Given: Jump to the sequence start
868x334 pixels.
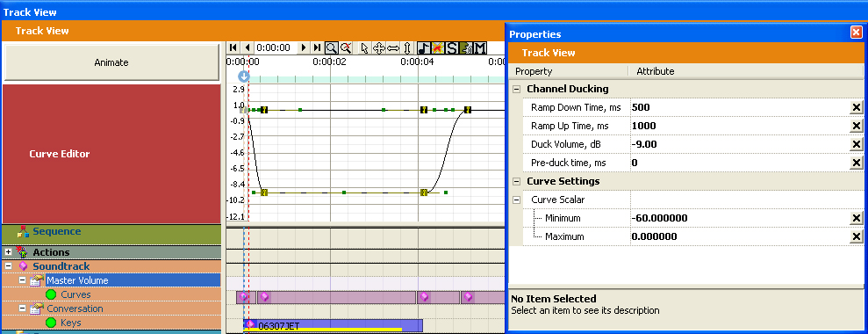Looking at the screenshot, I should (x=233, y=47).
